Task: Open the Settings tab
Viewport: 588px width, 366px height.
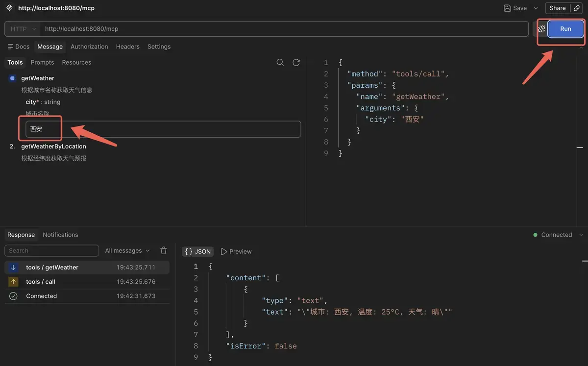Action: [159, 47]
